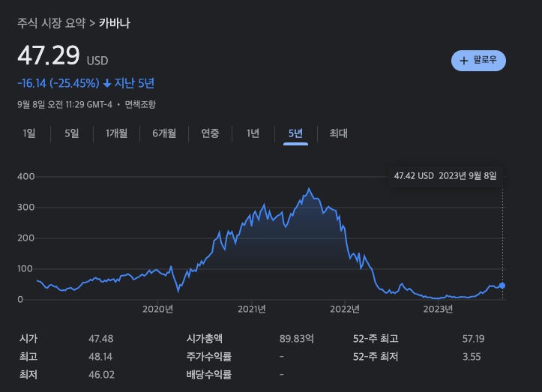Click the 52-주 최저 label
The width and height of the screenshot is (542, 392).
pos(376,356)
